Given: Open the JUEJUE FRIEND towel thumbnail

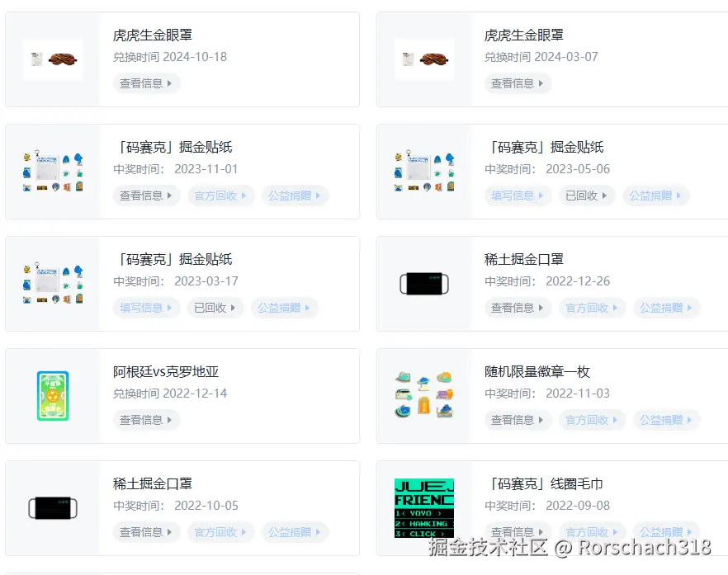Looking at the screenshot, I should click(423, 507).
